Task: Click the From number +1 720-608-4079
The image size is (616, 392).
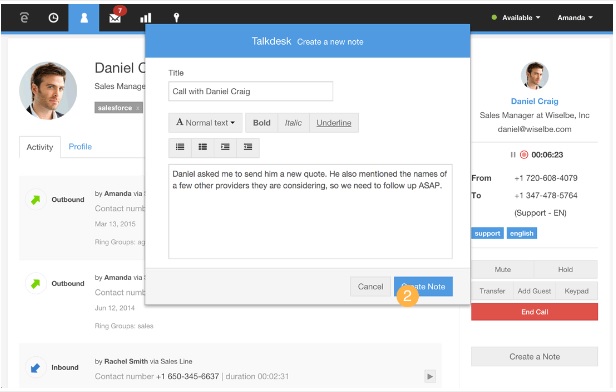Action: pyautogui.click(x=546, y=178)
